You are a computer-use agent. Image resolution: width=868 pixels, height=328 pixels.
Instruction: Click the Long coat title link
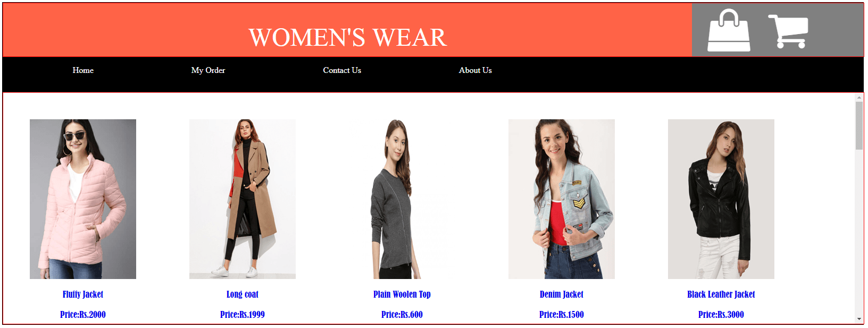(x=243, y=294)
